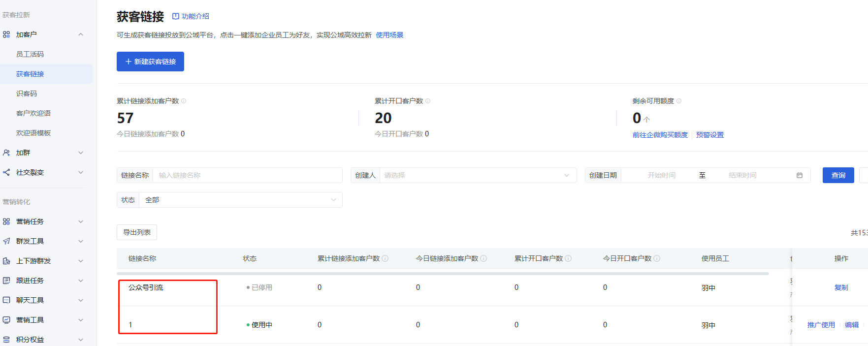Click the 聊天工具 chat icon
The image size is (868, 346).
point(6,300)
